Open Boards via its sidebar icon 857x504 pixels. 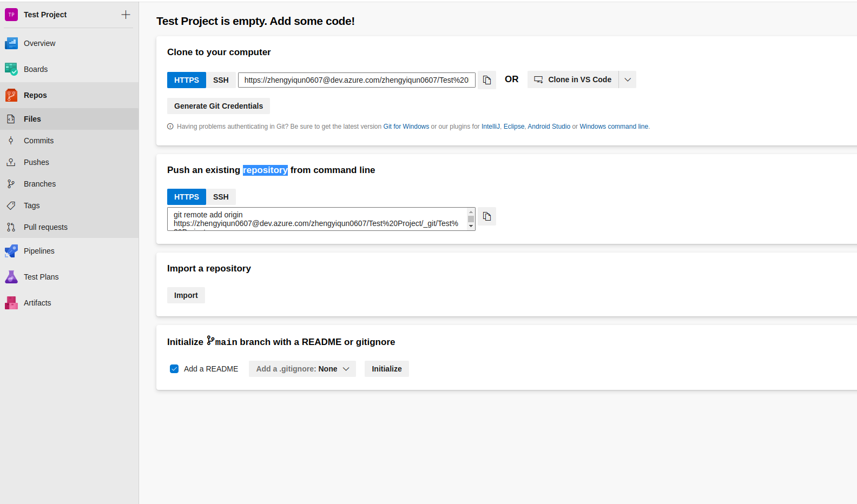(11, 69)
